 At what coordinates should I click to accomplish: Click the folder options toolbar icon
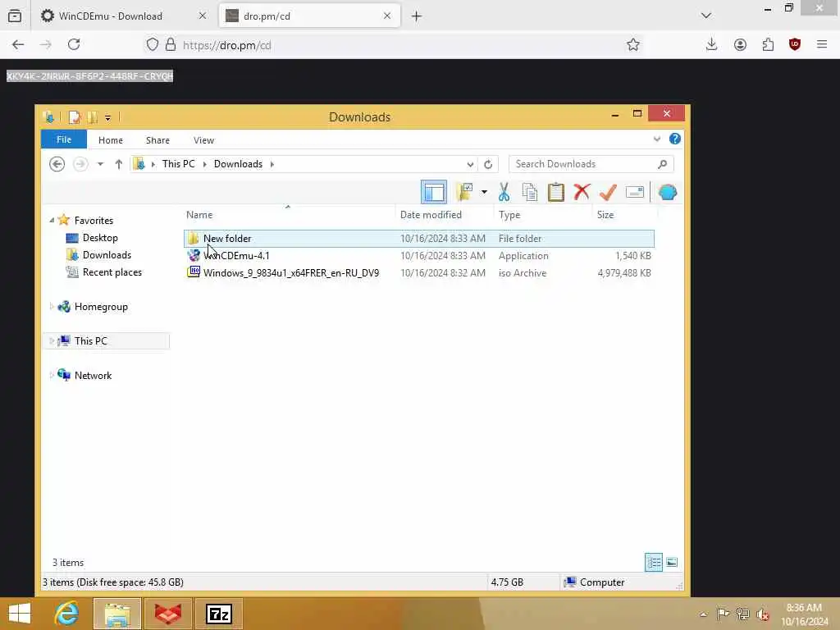(464, 192)
